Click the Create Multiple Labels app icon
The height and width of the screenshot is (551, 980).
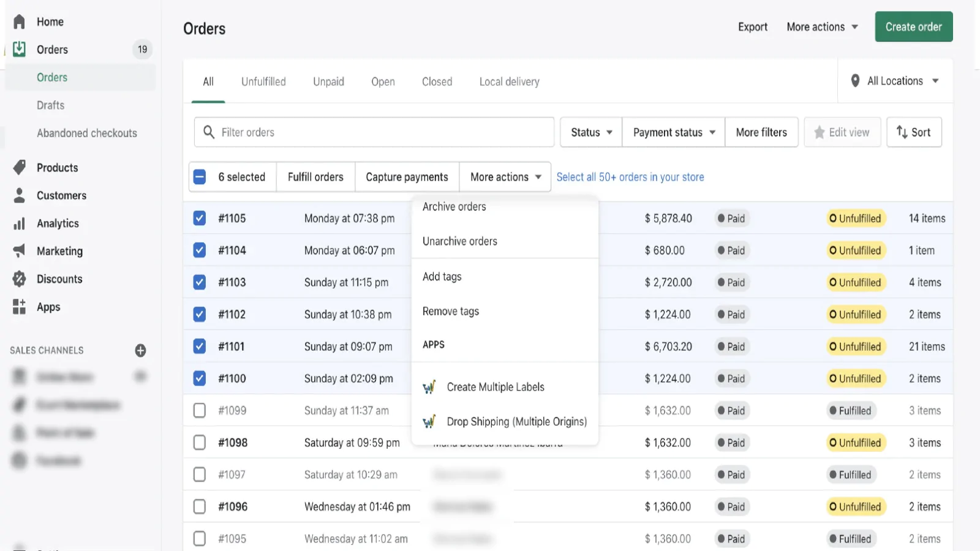pos(429,387)
